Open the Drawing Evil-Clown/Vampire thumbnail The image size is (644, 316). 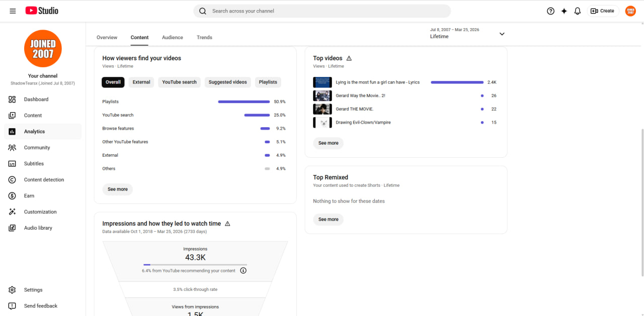(x=323, y=123)
